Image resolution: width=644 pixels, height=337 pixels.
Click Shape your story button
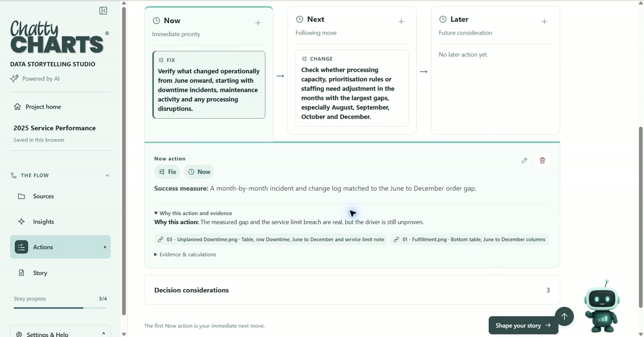(x=523, y=325)
